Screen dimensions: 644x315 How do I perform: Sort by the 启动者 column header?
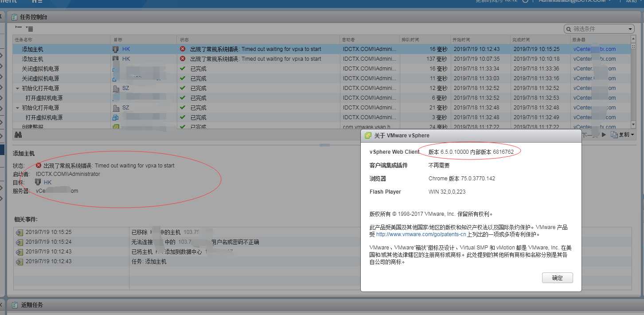pos(370,39)
